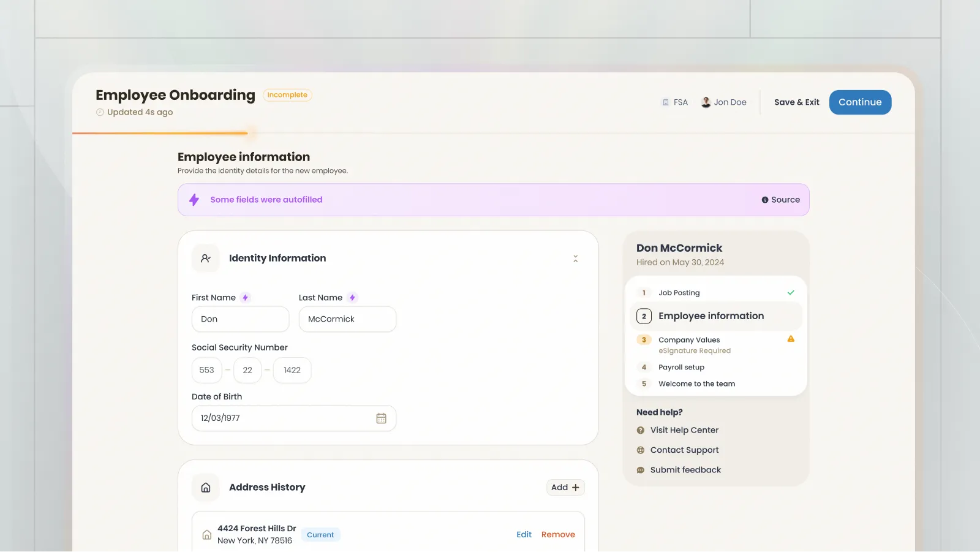Open the autofill Source info

click(781, 200)
